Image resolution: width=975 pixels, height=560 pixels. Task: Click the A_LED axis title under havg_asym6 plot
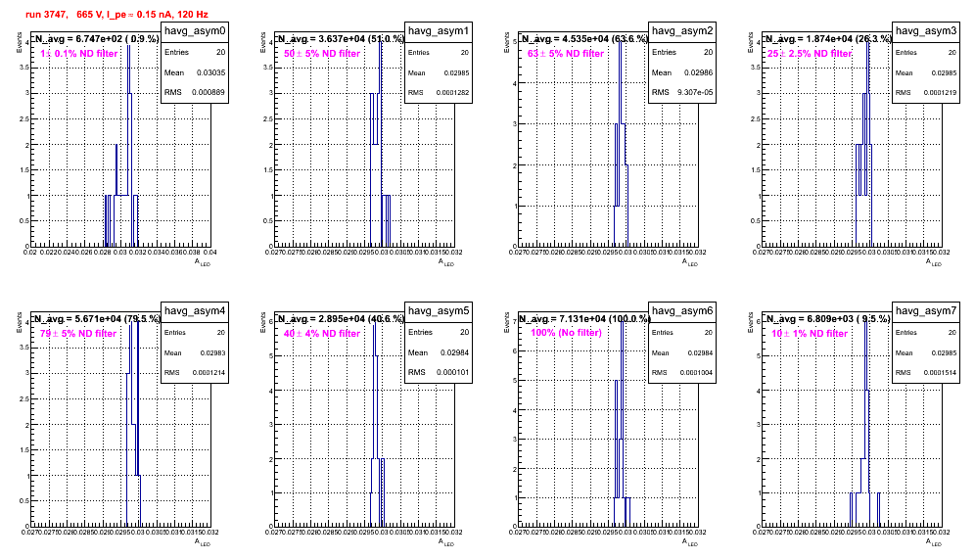point(690,542)
